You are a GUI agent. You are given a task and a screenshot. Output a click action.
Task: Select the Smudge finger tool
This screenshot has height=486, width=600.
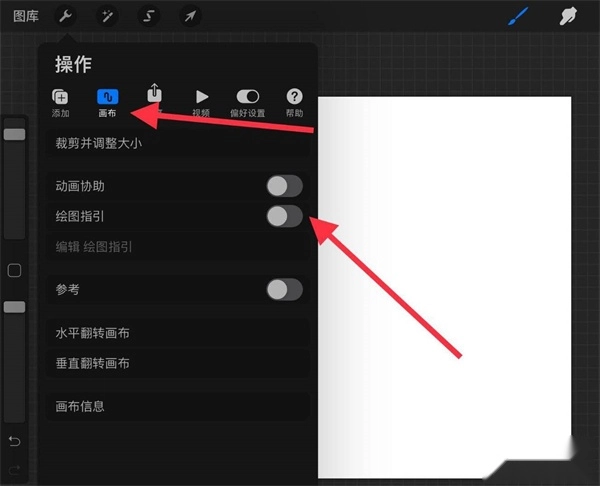[568, 16]
